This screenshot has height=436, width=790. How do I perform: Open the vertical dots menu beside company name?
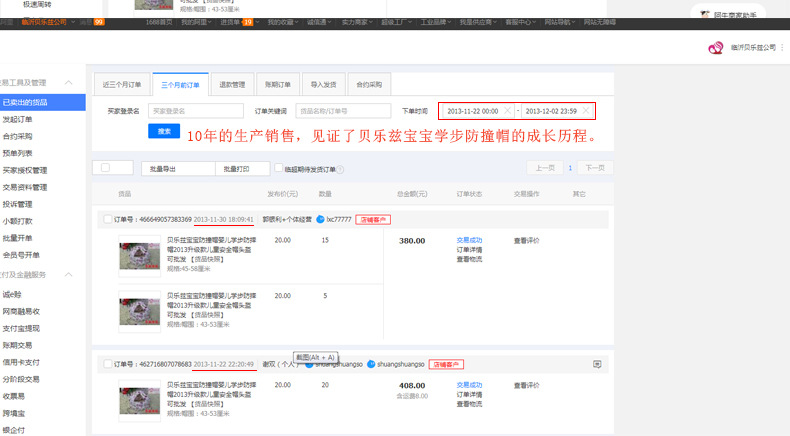tap(782, 47)
